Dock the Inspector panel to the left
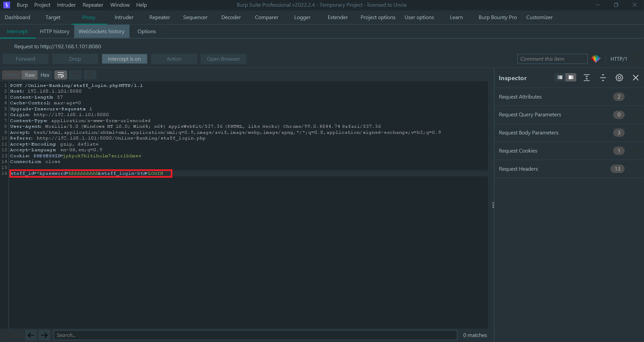 [560, 78]
